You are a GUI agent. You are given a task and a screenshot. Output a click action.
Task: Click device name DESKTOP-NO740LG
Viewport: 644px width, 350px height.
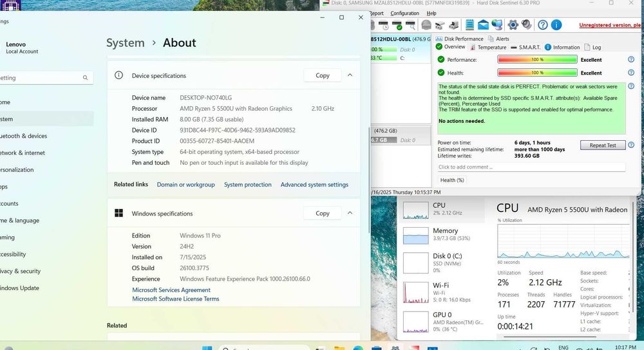coord(206,98)
